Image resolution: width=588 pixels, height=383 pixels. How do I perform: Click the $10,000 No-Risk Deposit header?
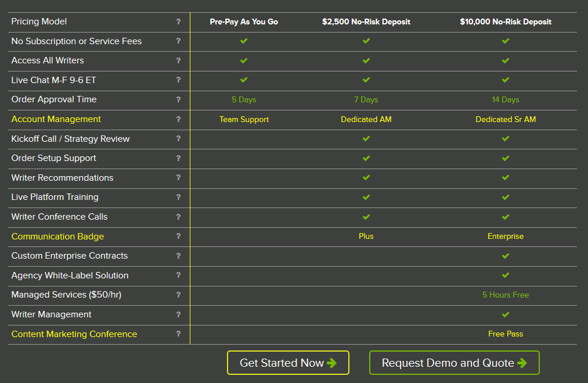tap(505, 22)
